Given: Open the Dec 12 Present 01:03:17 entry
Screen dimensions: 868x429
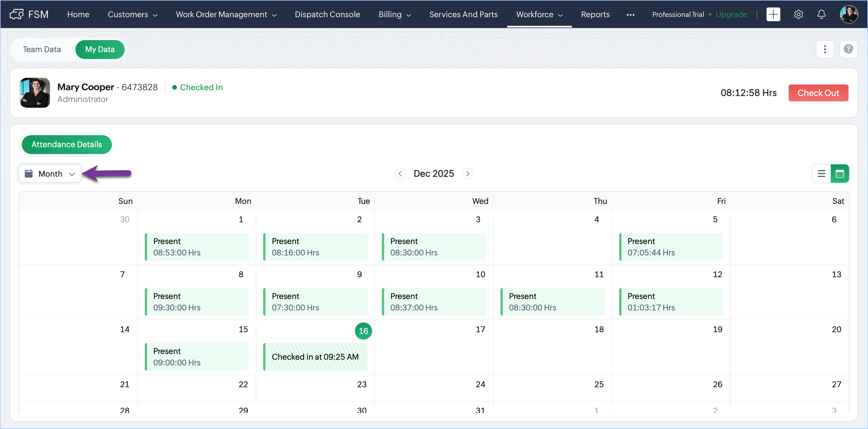Looking at the screenshot, I should [x=670, y=301].
